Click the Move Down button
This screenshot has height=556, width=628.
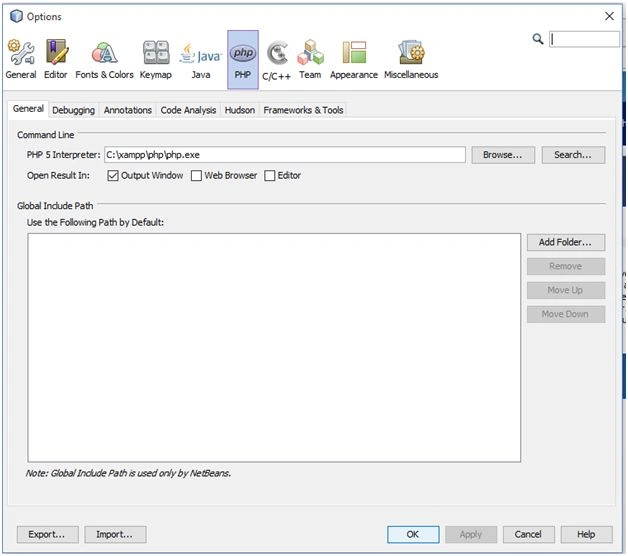coord(566,314)
